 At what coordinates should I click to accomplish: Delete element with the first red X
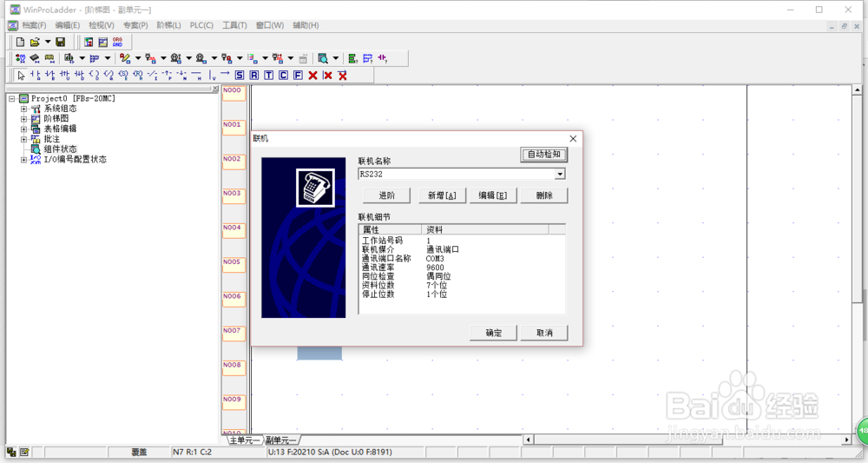click(312, 76)
